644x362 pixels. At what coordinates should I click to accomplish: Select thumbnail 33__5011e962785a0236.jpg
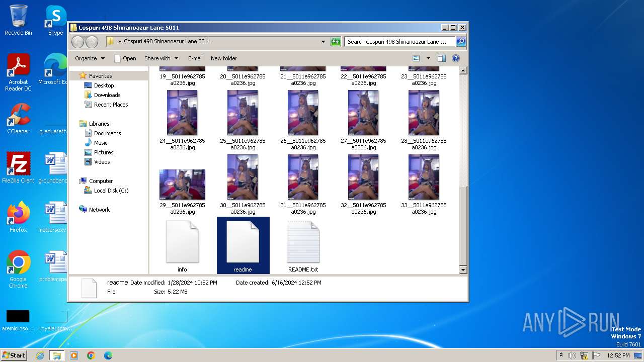(424, 177)
